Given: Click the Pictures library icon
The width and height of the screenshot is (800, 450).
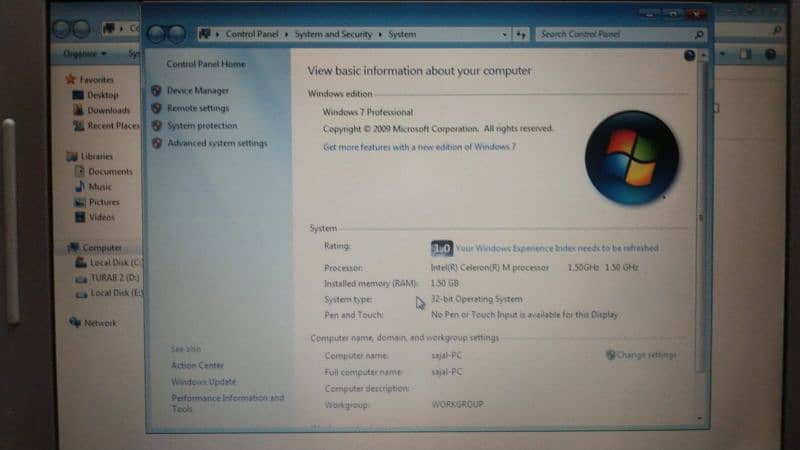Looking at the screenshot, I should tap(80, 202).
